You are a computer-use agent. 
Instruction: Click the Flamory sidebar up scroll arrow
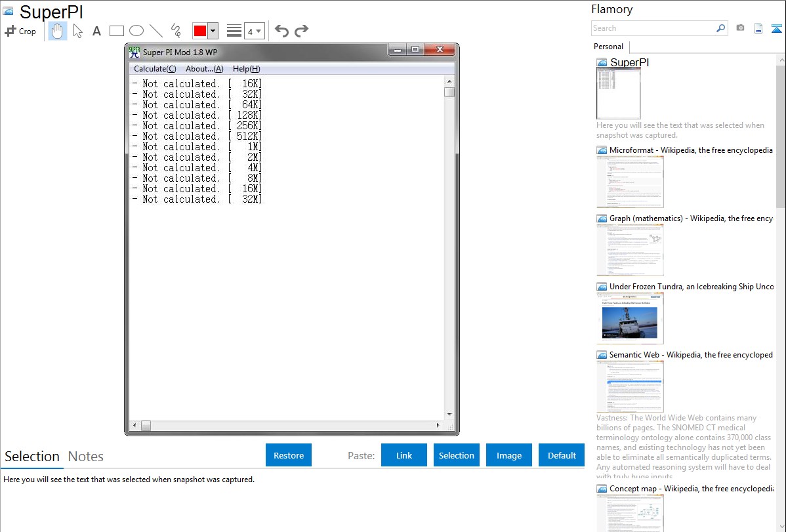[781, 60]
